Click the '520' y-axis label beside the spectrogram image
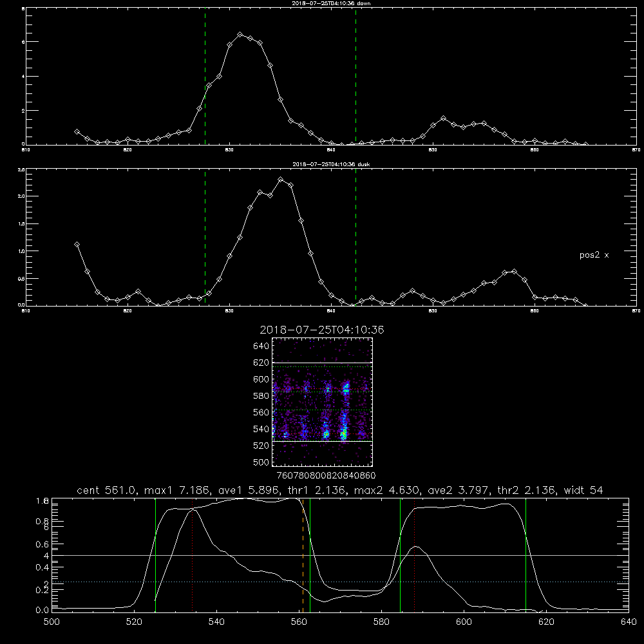Viewport: 644px width, 644px height. [261, 446]
